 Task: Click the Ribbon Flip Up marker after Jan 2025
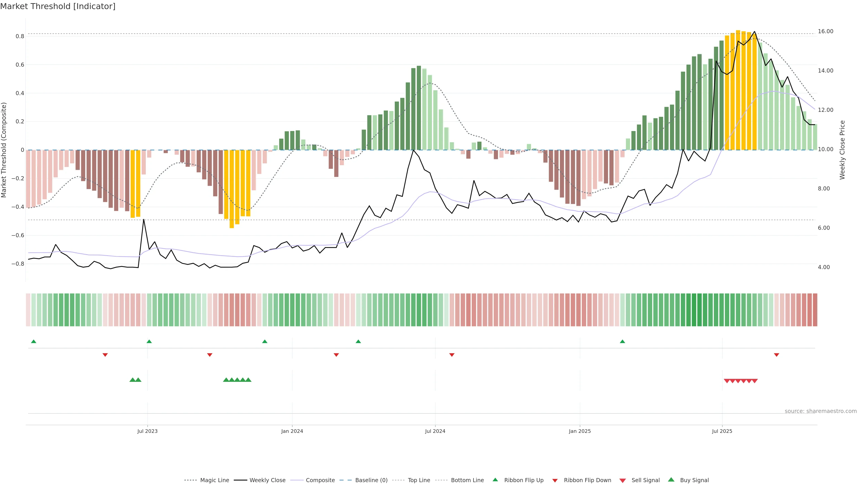[x=622, y=342]
